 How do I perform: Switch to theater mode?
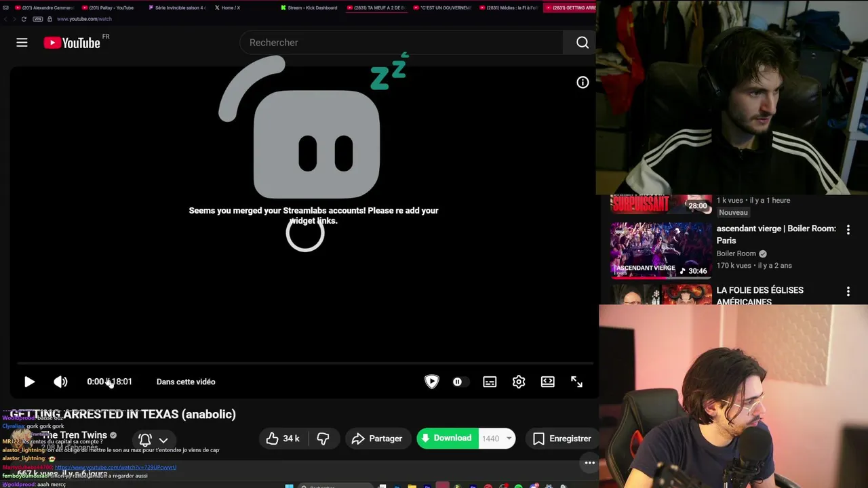548,382
